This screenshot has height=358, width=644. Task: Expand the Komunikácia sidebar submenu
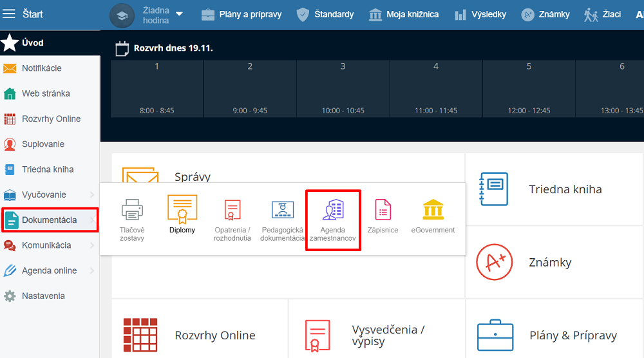[x=92, y=245]
